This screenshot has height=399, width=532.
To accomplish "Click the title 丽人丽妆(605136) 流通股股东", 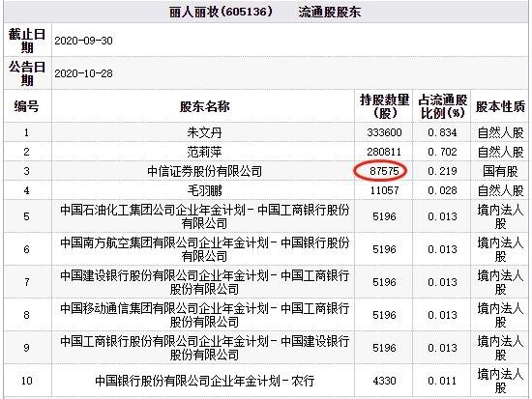I will (x=265, y=12).
